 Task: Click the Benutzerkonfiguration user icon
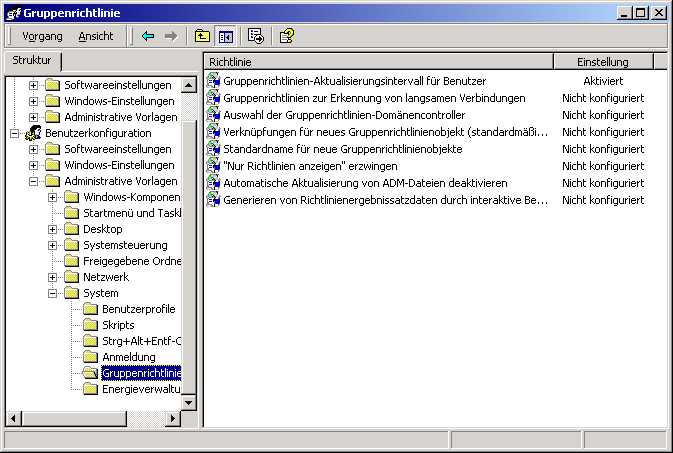[x=33, y=133]
